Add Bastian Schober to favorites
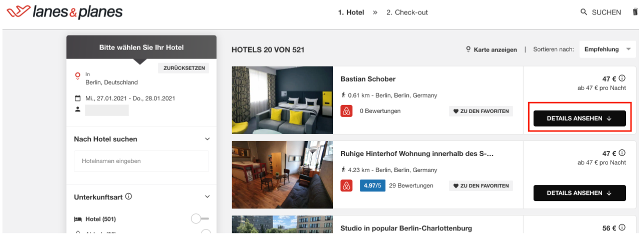644x238 pixels. (x=481, y=111)
